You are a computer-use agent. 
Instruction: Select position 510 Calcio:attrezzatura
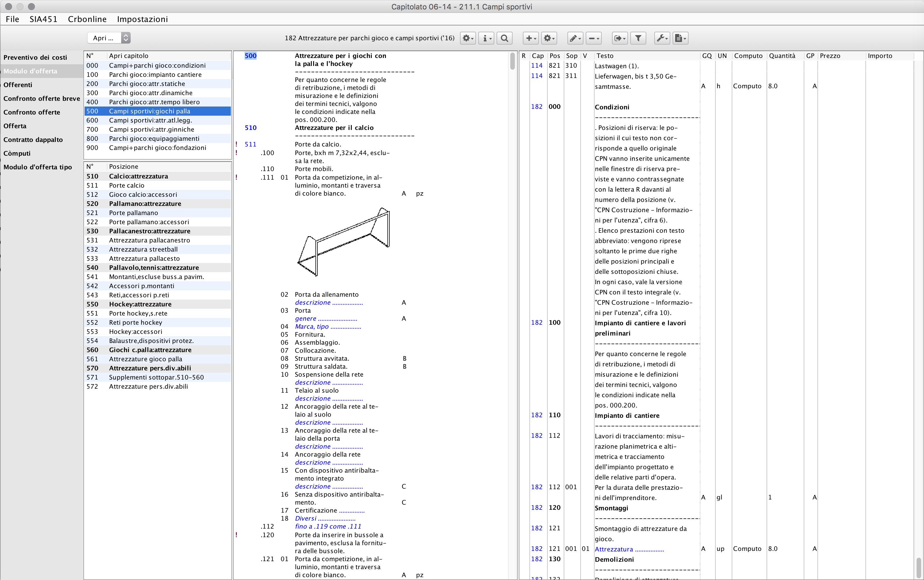[157, 176]
